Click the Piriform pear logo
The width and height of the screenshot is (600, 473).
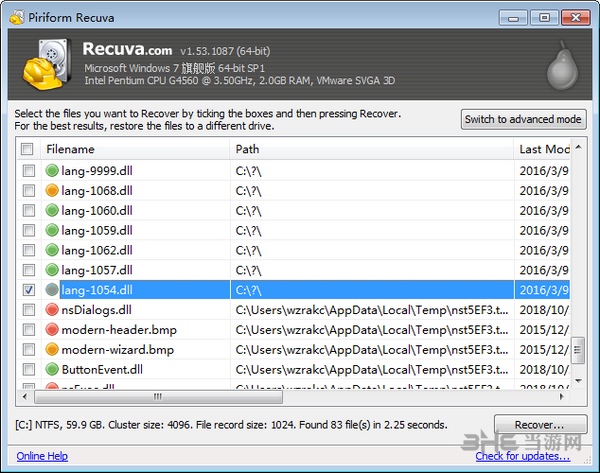point(562,66)
